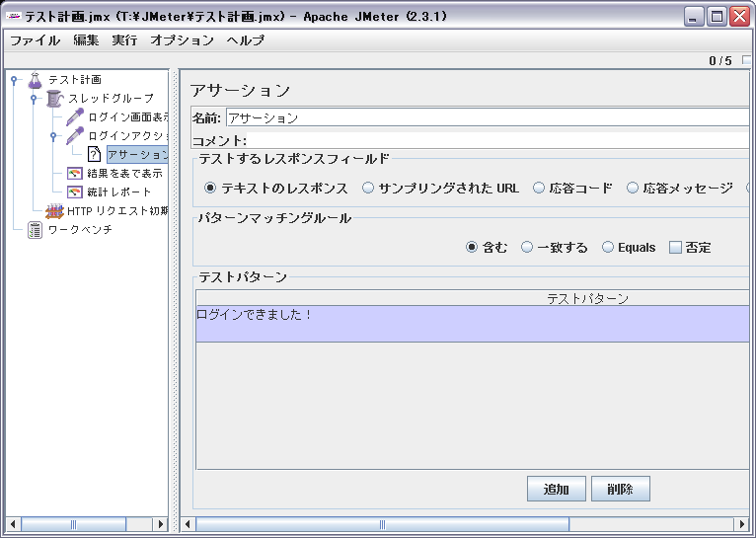Collapse the ログインアクション tree node

coord(53,136)
